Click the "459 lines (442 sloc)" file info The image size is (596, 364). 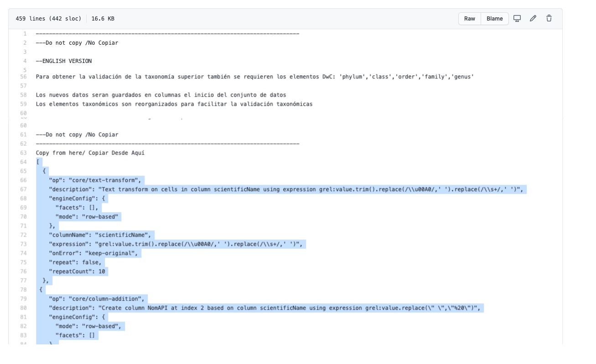(48, 19)
